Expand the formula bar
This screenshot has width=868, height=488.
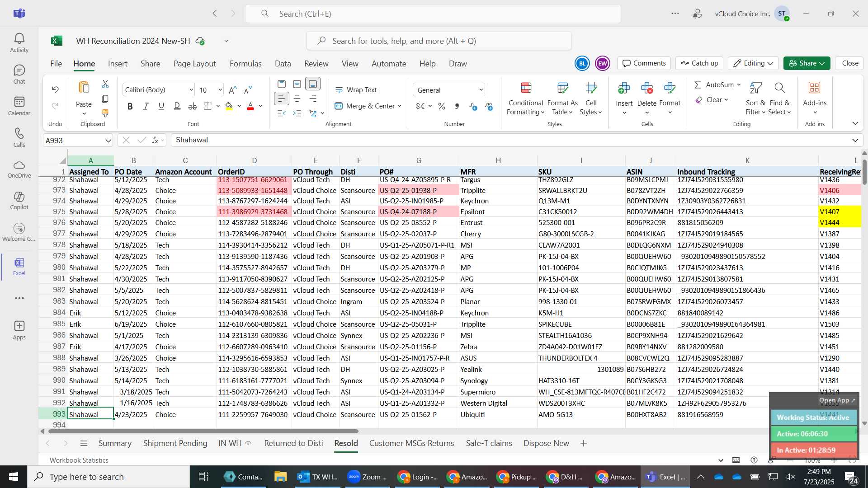coord(855,141)
